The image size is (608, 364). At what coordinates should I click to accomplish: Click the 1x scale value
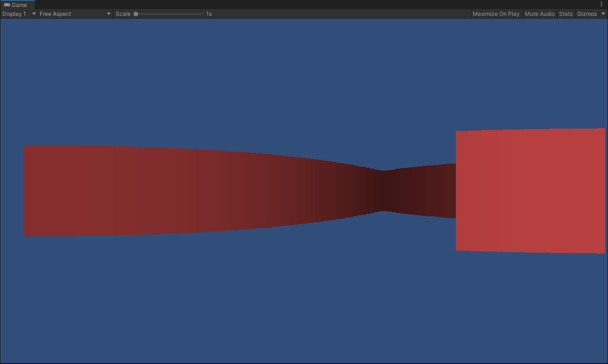(x=209, y=14)
